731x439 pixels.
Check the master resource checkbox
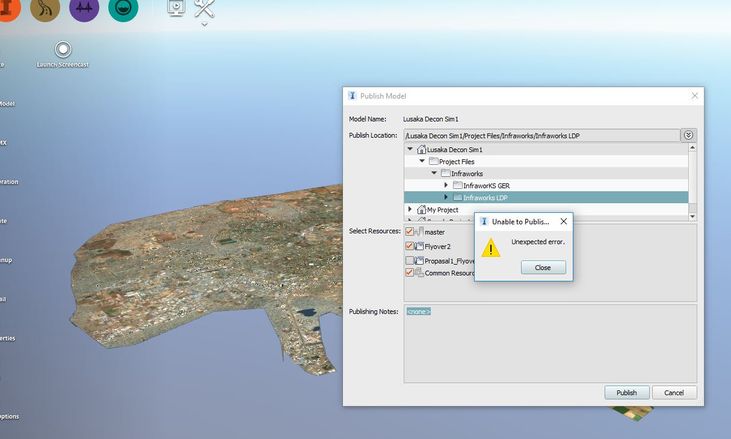[409, 232]
